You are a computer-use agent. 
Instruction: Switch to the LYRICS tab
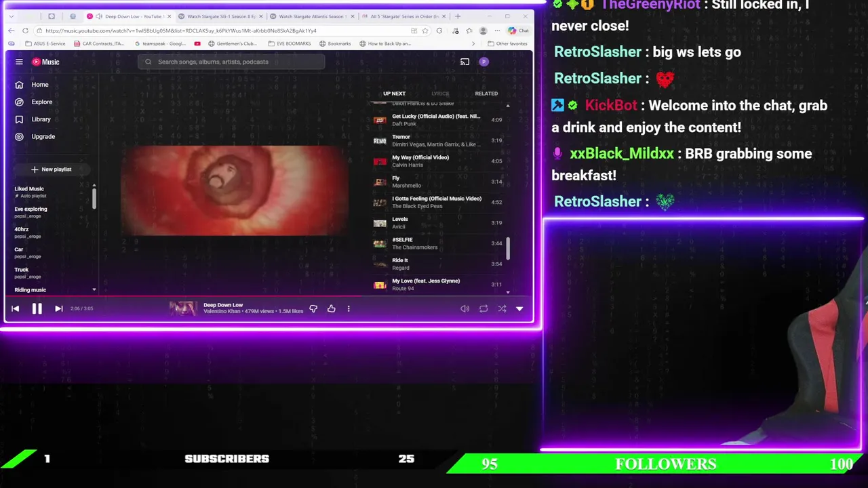coord(440,94)
